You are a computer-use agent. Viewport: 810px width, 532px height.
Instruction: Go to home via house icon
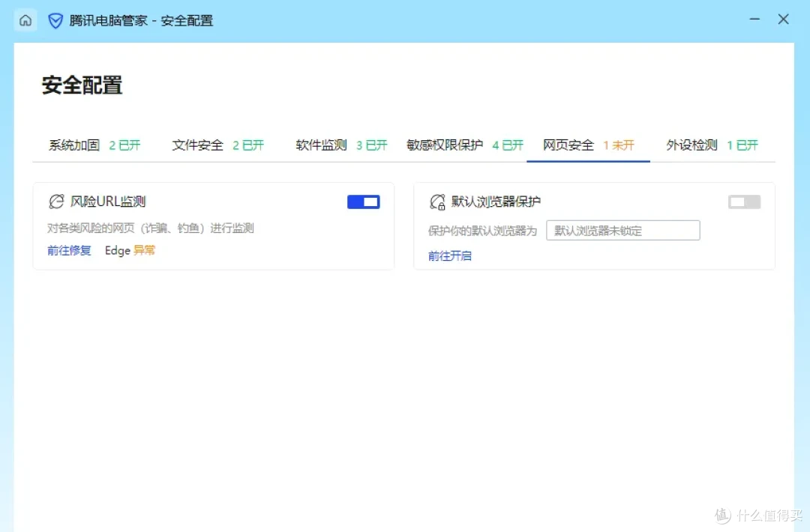(x=25, y=21)
